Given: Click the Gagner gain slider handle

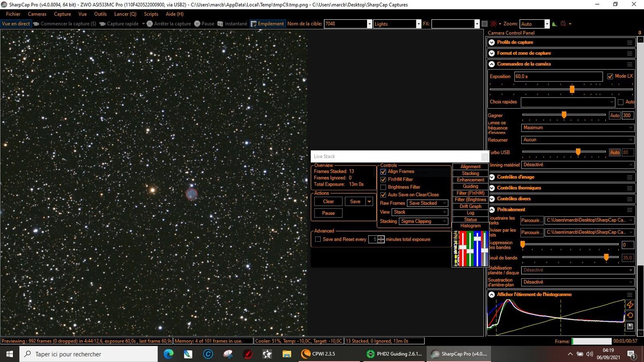Looking at the screenshot, I should tap(564, 115).
